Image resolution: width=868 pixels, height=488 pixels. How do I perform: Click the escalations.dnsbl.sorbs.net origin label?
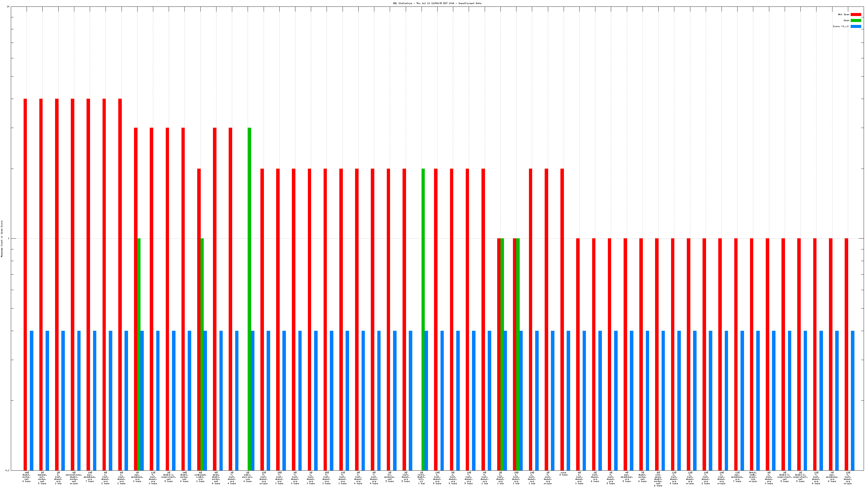tap(74, 478)
